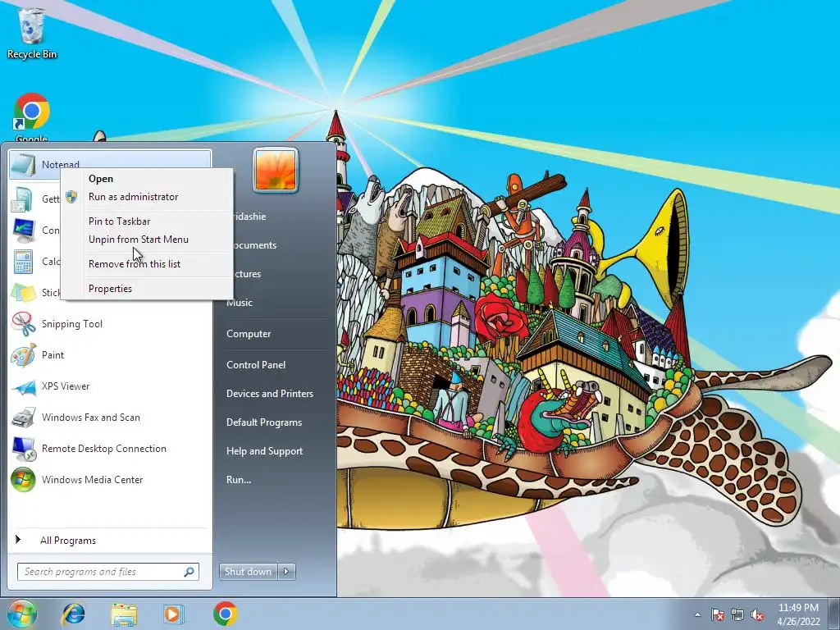Click the Remote Desktop Connection icon
This screenshot has height=630, width=840.
click(x=23, y=449)
